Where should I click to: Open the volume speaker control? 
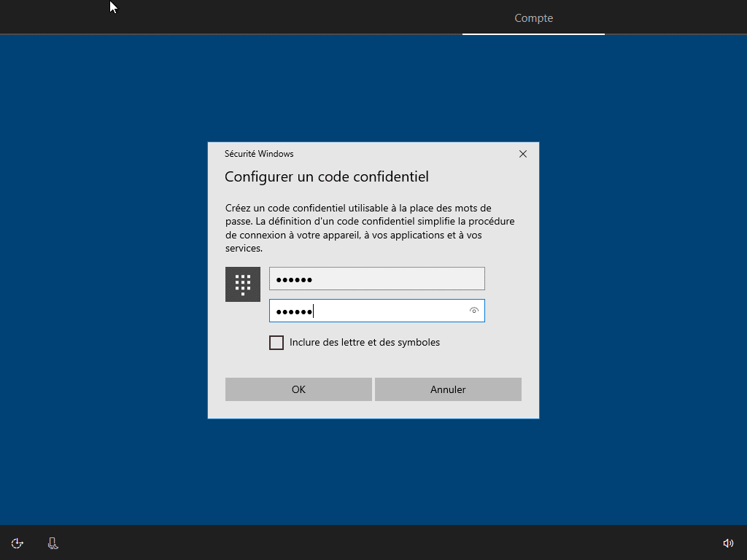[727, 543]
